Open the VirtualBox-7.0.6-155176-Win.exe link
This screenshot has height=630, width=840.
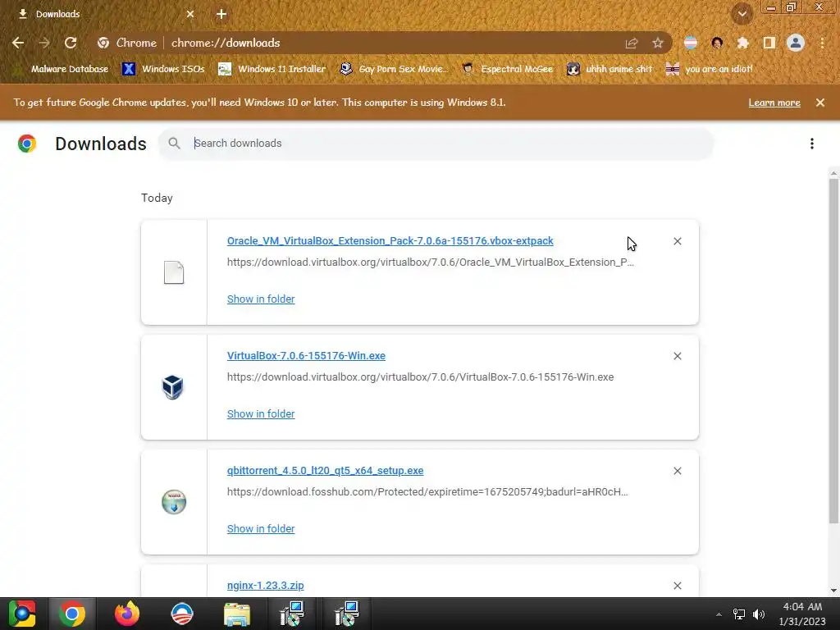pos(306,356)
